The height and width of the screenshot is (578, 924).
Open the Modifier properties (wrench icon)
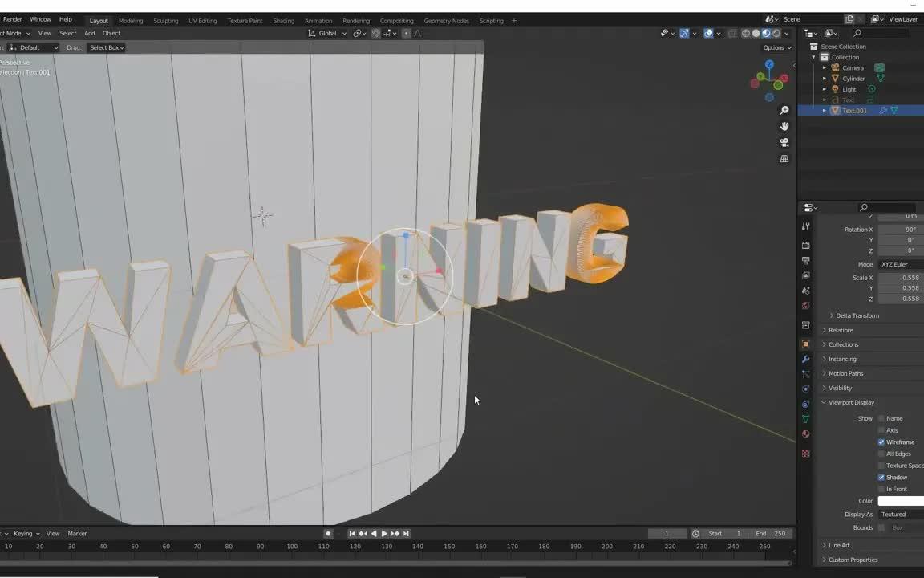coord(806,359)
